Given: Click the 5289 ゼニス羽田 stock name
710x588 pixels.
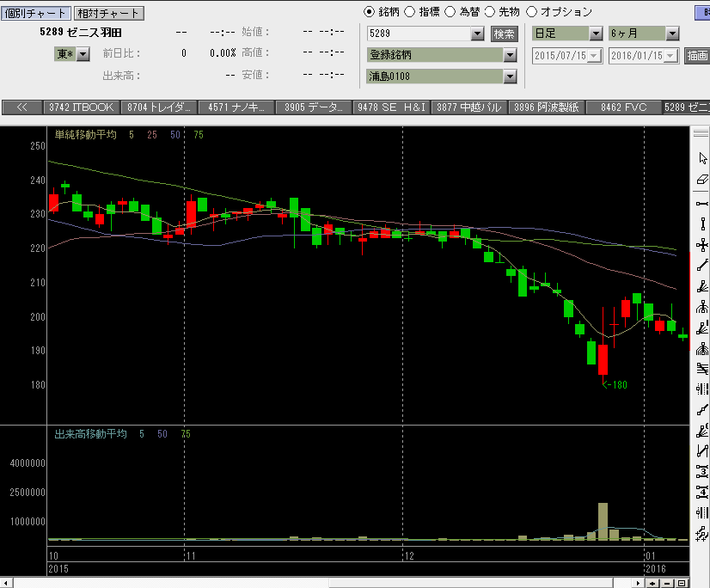Looking at the screenshot, I should tap(81, 32).
